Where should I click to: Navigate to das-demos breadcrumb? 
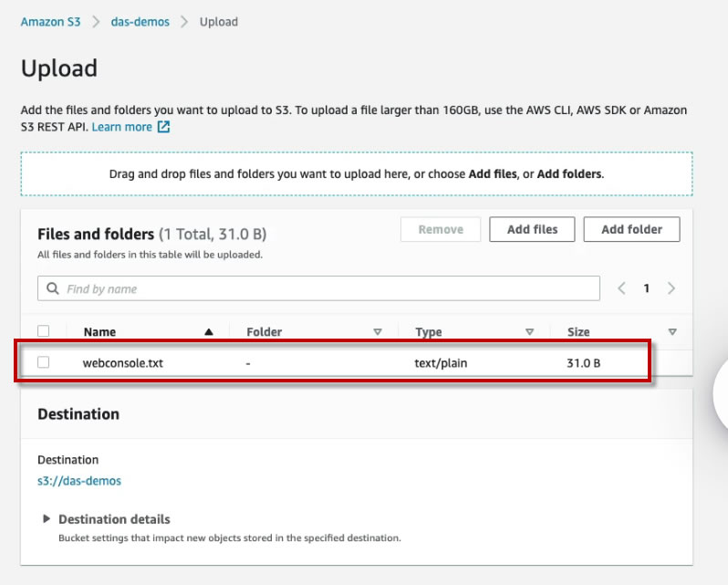(140, 22)
